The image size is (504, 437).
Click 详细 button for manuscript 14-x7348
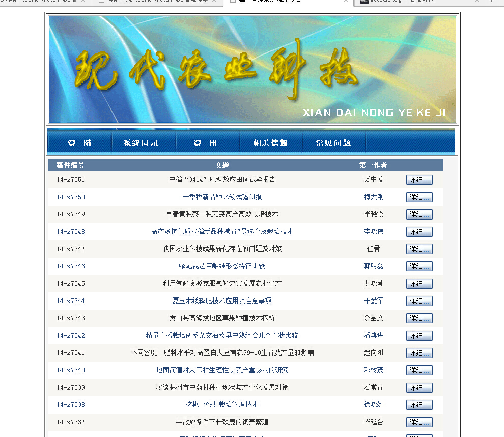(x=419, y=232)
